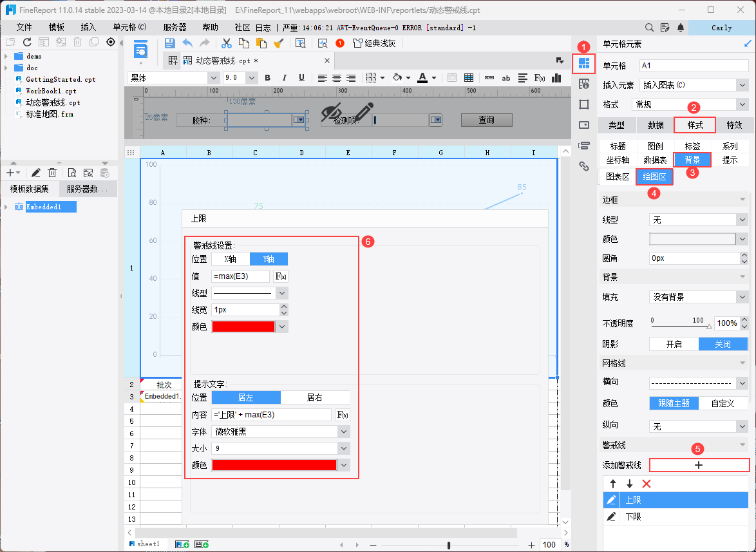Move the warning line down

(629, 484)
